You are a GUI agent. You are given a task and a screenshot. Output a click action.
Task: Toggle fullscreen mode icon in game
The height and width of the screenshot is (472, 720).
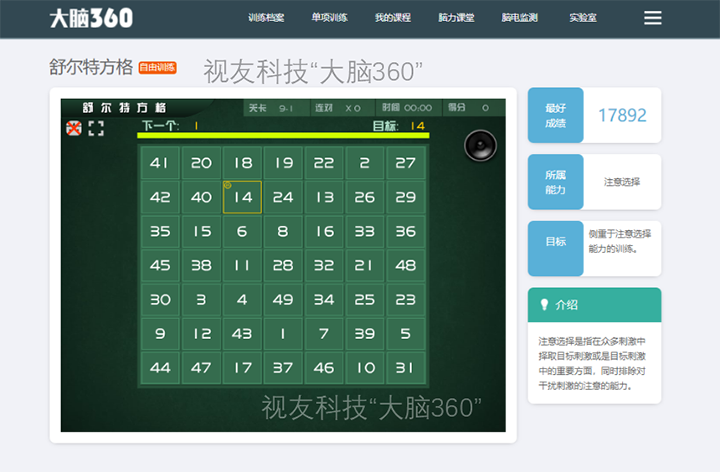pos(96,128)
